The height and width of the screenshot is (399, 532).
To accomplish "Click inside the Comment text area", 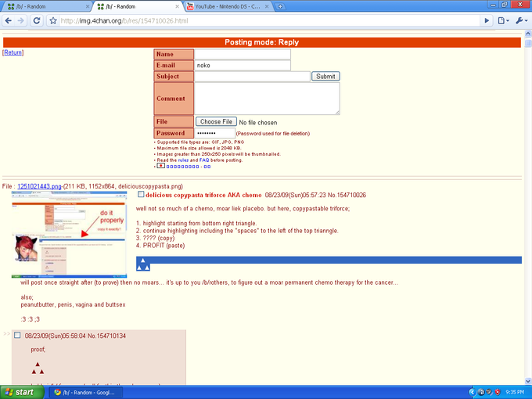I will pos(267,99).
